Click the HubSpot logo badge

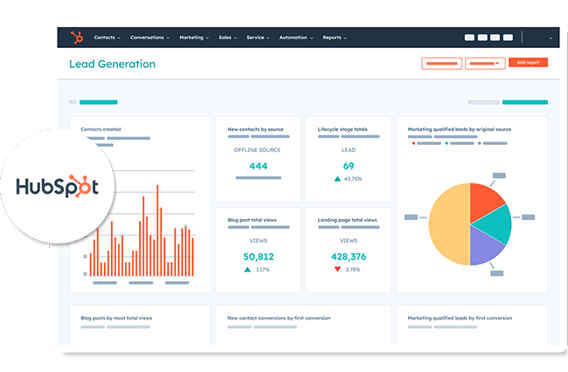57,187
